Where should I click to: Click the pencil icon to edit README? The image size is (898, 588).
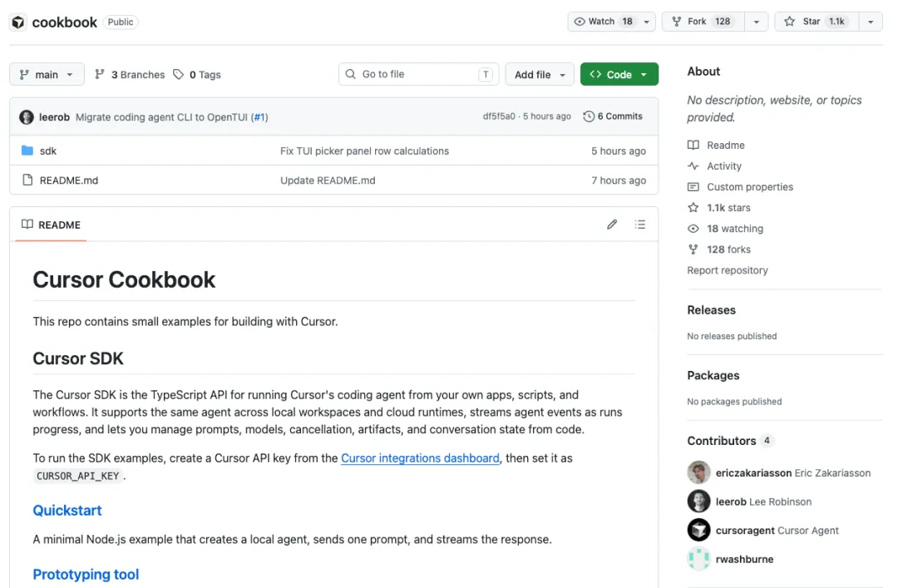(x=612, y=225)
